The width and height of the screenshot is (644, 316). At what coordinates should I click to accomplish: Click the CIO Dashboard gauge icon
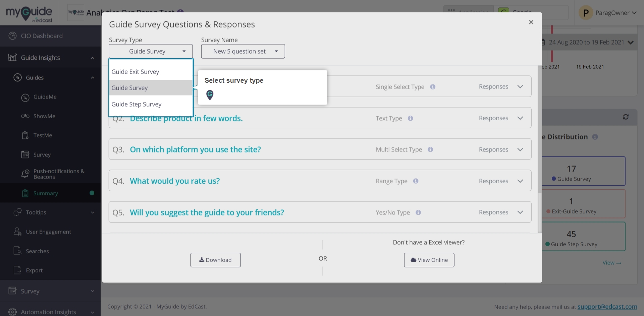tap(12, 36)
